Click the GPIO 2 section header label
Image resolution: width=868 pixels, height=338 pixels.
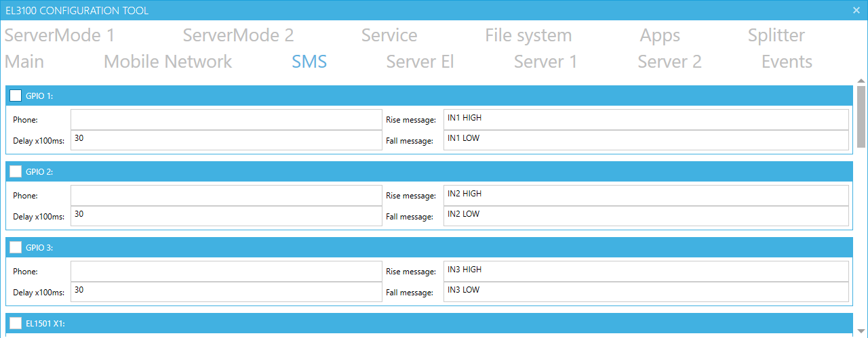[39, 172]
